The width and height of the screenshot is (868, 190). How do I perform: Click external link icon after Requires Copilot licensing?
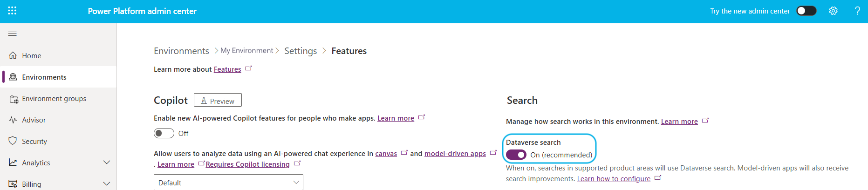click(x=297, y=163)
